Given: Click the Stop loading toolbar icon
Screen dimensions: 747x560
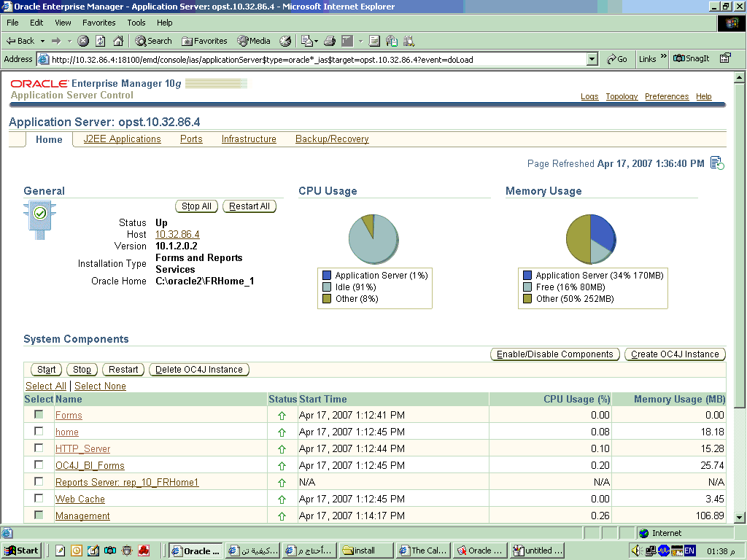Looking at the screenshot, I should (84, 41).
